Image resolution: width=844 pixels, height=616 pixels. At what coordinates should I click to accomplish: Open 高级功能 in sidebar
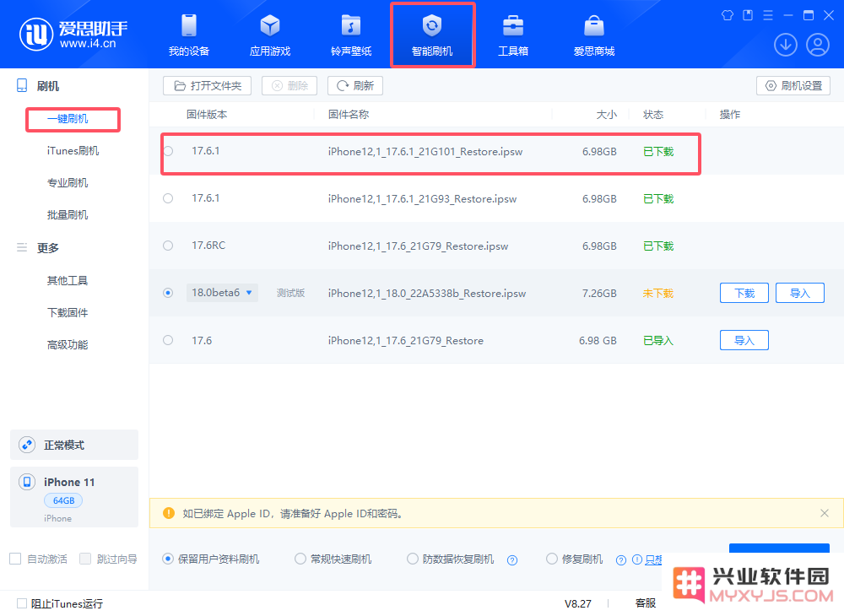point(68,345)
